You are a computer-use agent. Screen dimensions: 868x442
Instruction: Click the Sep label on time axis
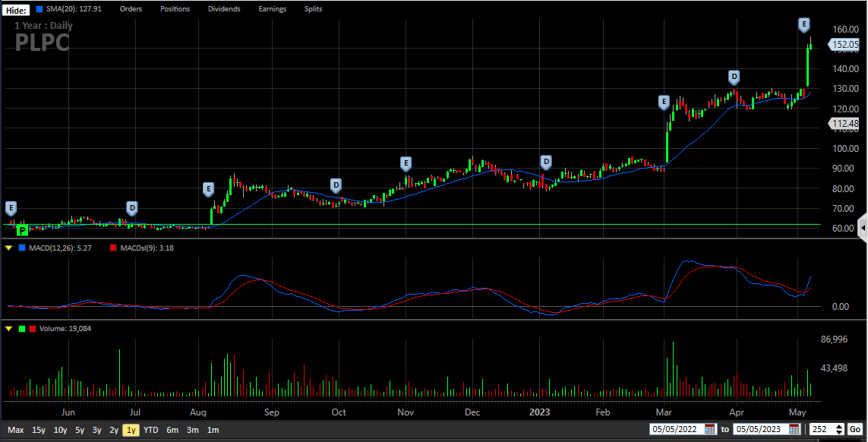point(272,412)
